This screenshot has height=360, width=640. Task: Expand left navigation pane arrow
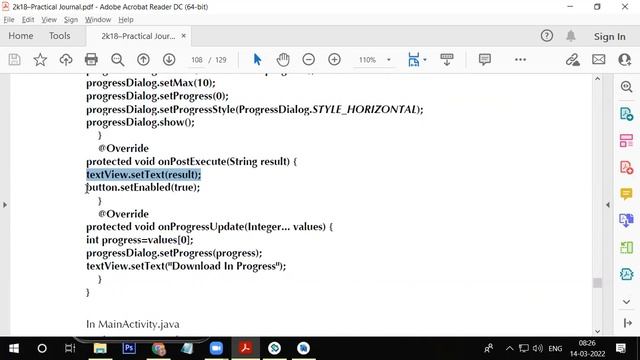click(5, 205)
